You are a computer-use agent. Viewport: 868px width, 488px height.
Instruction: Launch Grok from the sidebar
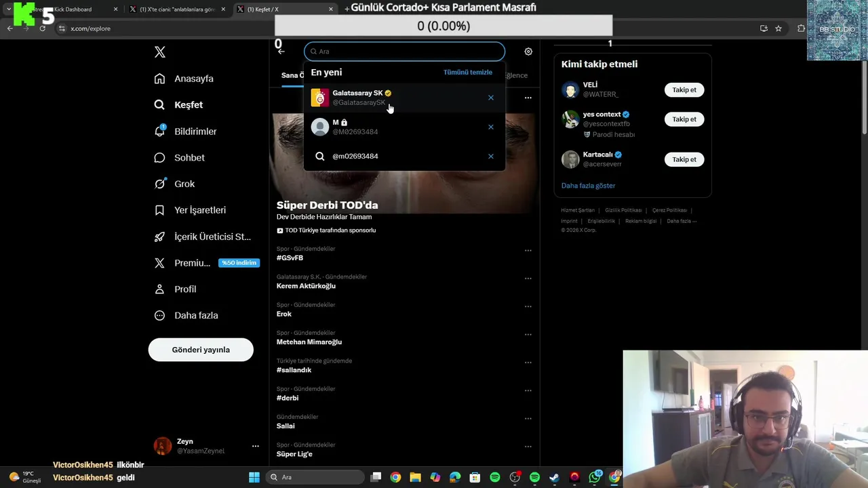pyautogui.click(x=174, y=184)
